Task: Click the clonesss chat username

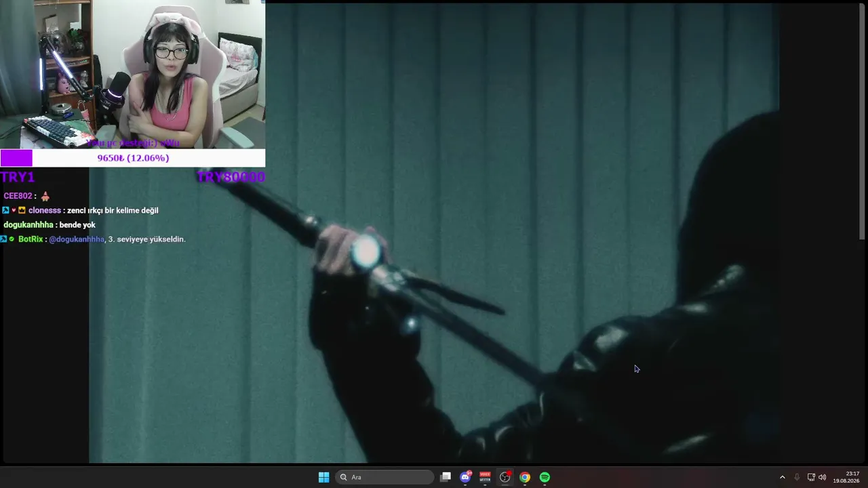Action: pos(45,210)
